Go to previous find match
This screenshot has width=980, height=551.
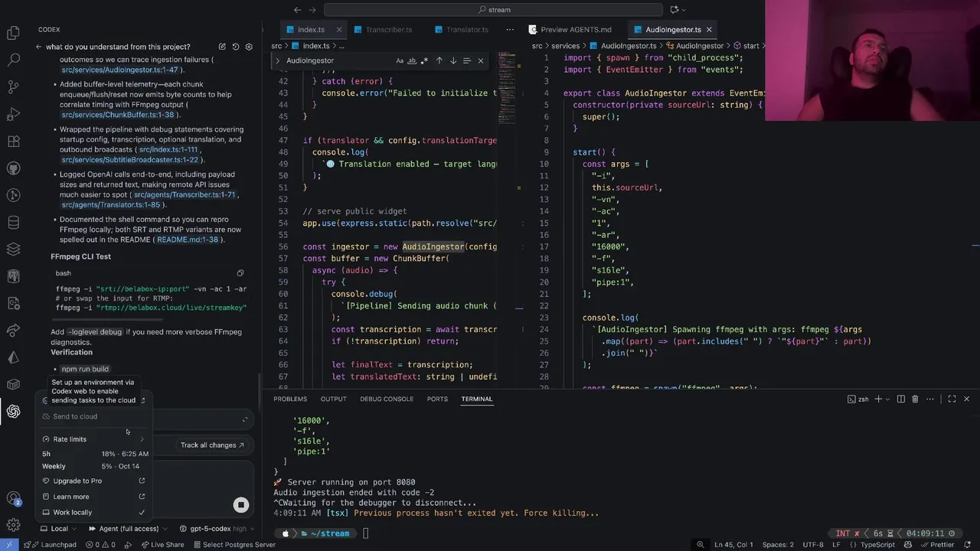pyautogui.click(x=439, y=60)
